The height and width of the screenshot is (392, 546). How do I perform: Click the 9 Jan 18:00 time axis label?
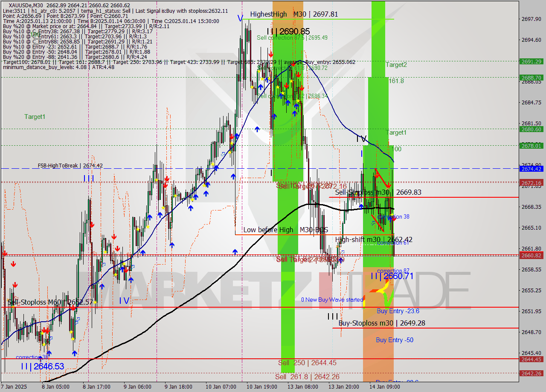179,387
